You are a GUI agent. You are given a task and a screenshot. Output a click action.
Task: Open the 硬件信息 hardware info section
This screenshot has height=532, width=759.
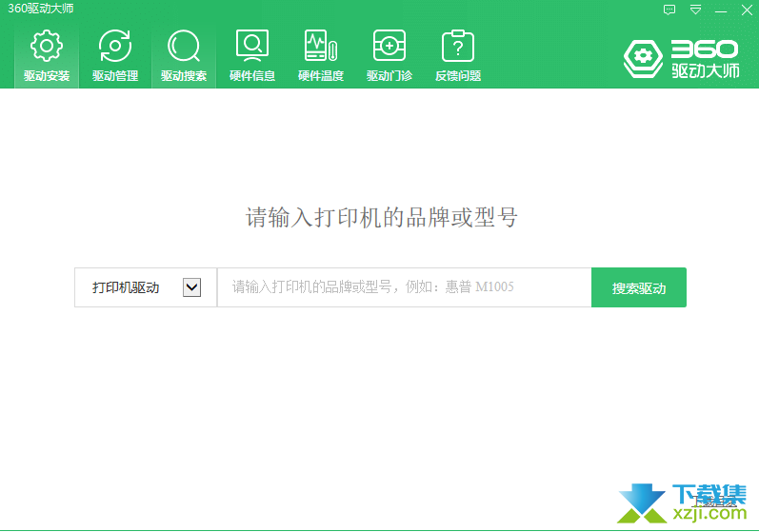(252, 55)
